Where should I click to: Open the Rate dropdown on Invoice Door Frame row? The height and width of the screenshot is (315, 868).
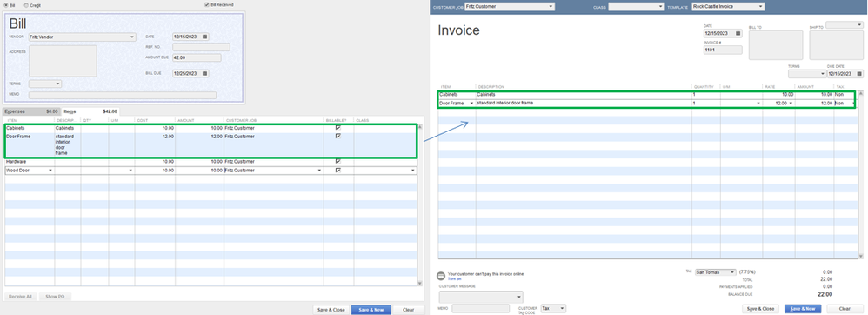(791, 103)
